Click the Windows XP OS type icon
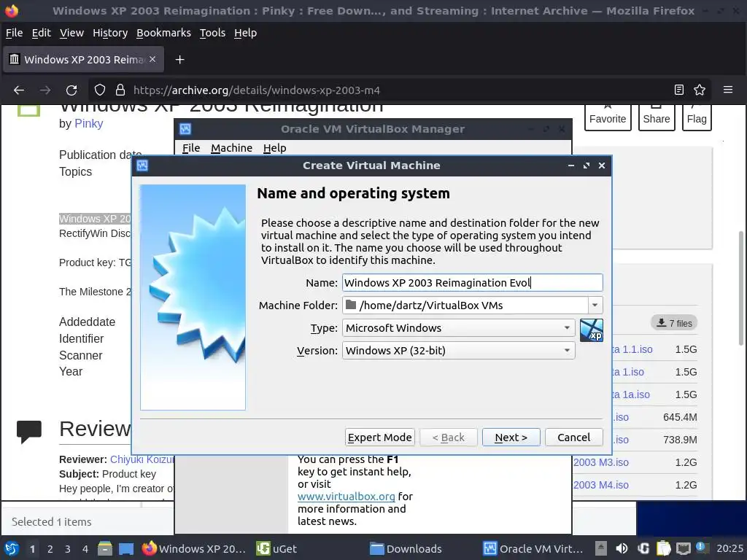The height and width of the screenshot is (560, 747). tap(591, 330)
